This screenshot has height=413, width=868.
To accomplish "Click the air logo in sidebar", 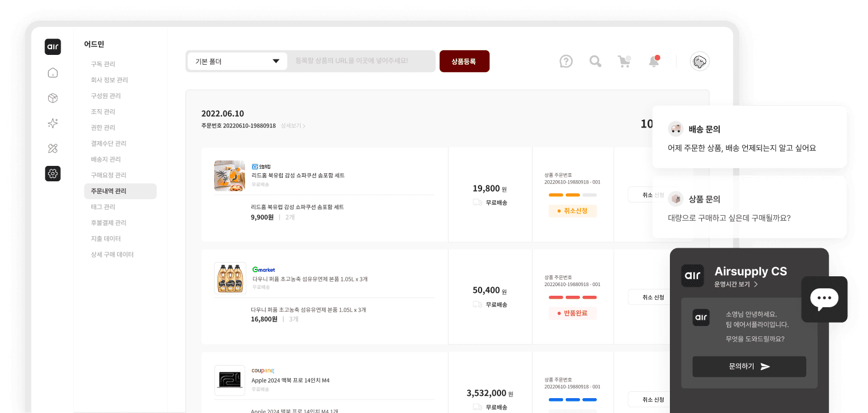I will (53, 47).
